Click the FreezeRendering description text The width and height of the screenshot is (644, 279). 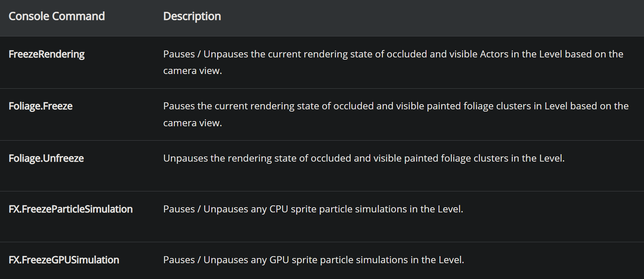coord(393,62)
